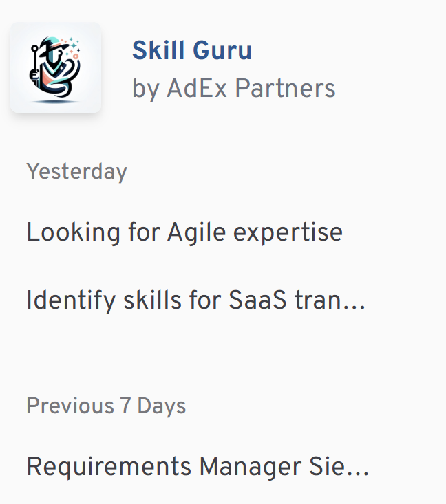Choose the SaaS skills history entry

tap(195, 301)
